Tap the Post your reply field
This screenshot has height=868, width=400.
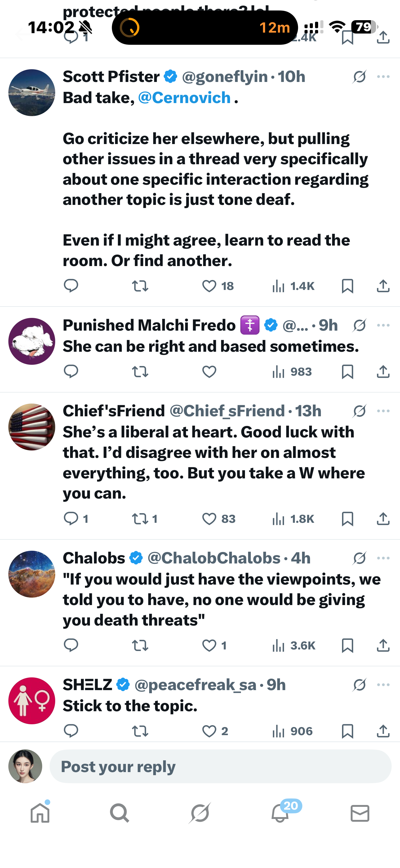(220, 766)
